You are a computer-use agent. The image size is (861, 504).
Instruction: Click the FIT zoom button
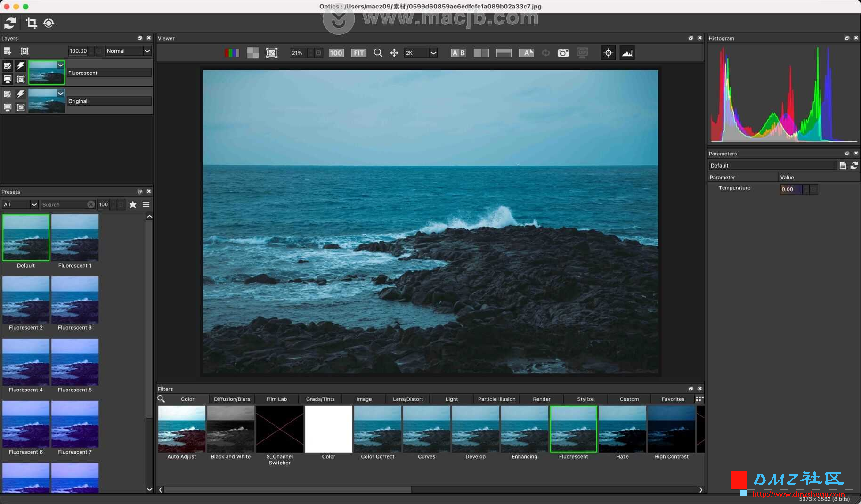point(359,53)
